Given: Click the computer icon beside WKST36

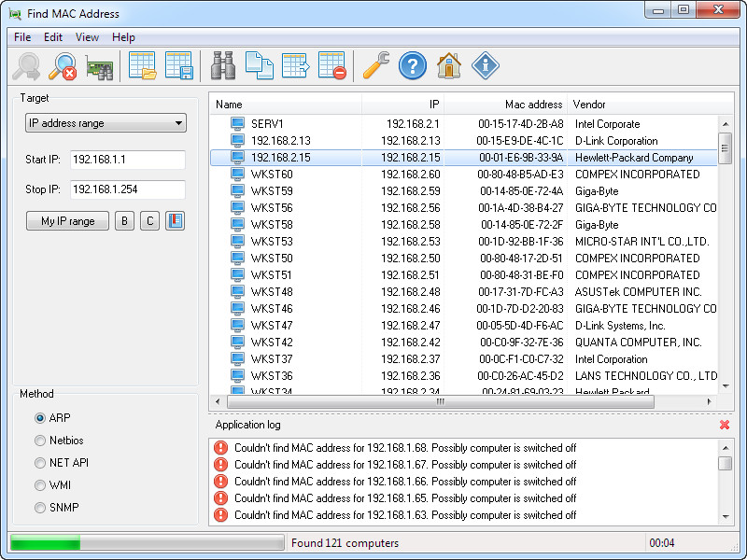Looking at the screenshot, I should tap(237, 376).
